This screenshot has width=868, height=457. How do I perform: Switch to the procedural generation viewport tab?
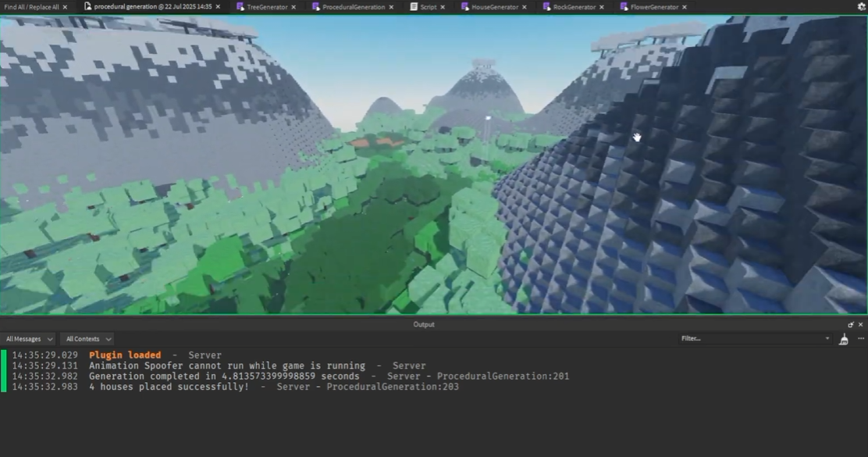[x=153, y=7]
